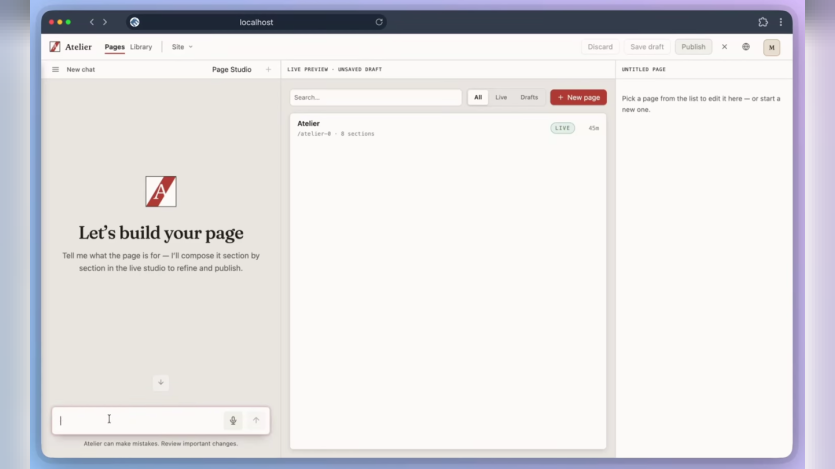835x469 pixels.
Task: Click LIVE PREVIEW · UNSAVED DRAFT label
Action: (x=334, y=69)
